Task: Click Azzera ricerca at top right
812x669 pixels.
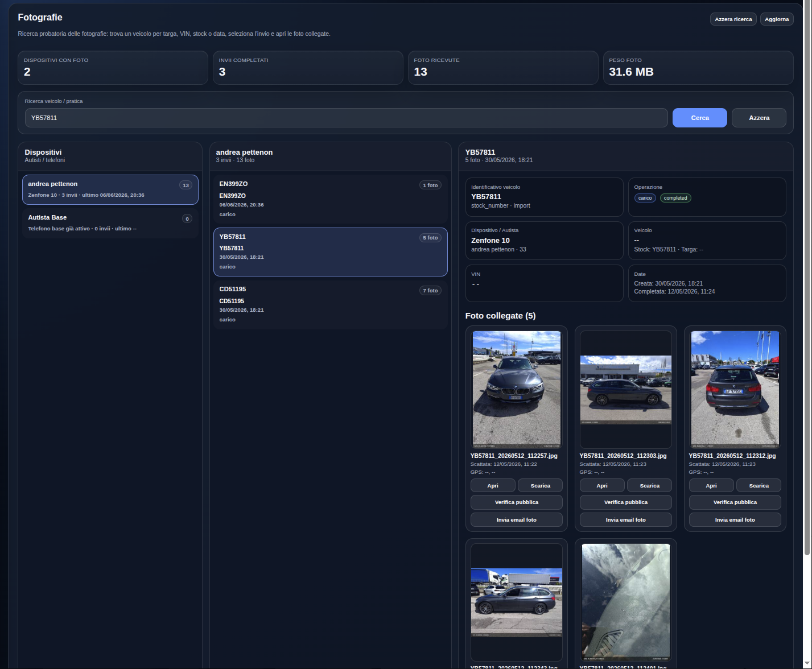Action: pyautogui.click(x=733, y=19)
